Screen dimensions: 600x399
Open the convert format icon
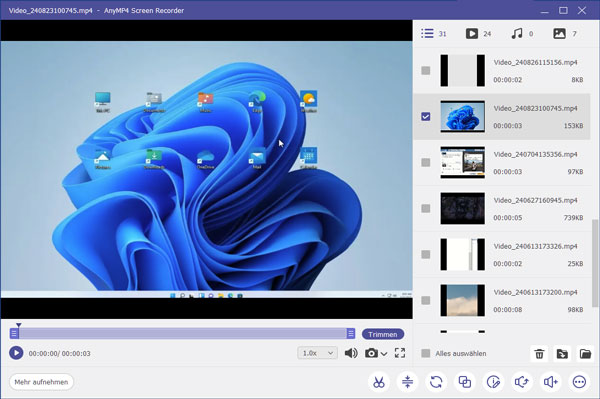pos(436,382)
